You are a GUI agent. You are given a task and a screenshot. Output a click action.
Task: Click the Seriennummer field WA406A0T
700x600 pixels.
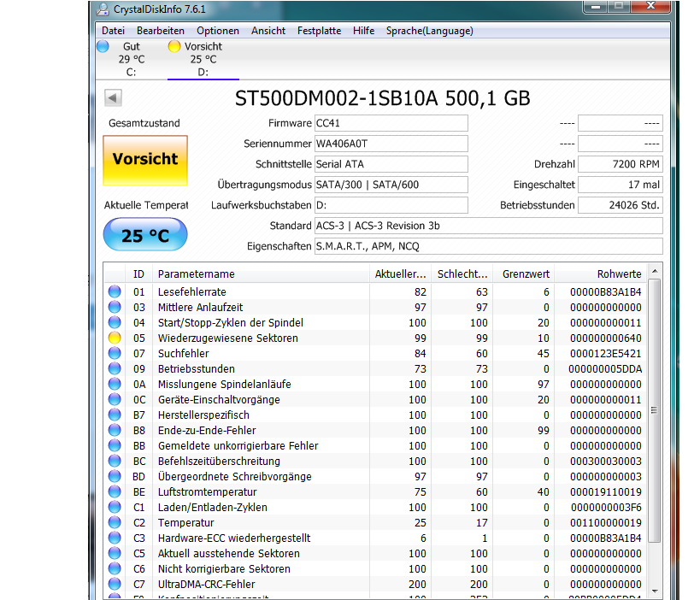391,144
